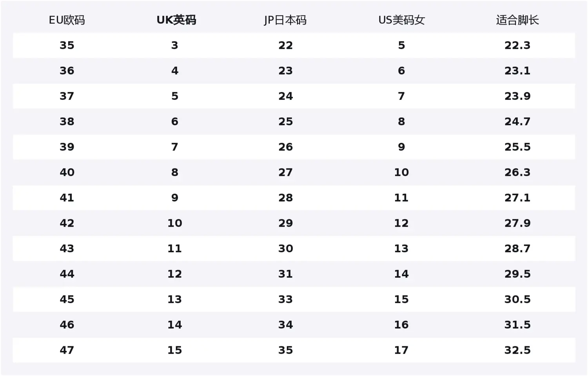The image size is (588, 376).
Task: Click US women's size 5 cell
Action: 401,45
